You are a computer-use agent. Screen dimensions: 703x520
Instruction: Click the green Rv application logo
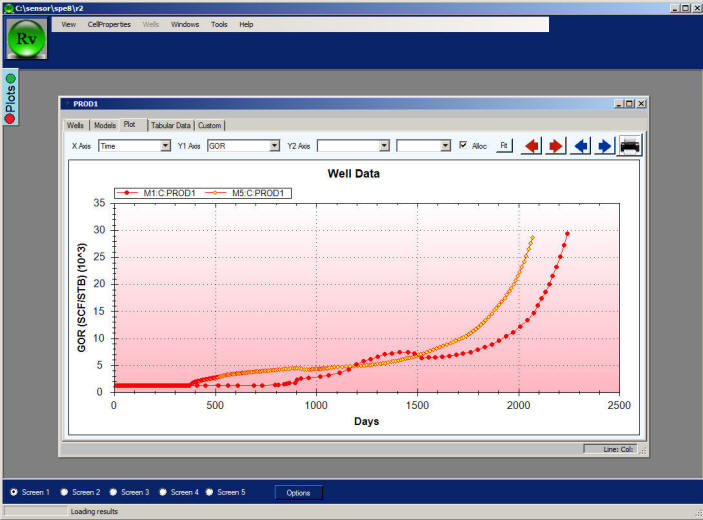[27, 38]
